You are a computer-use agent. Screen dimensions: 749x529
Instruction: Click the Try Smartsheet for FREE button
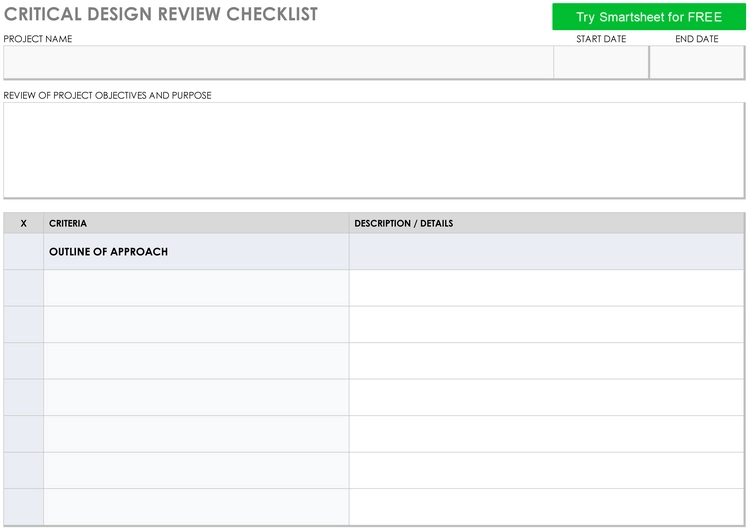(649, 17)
